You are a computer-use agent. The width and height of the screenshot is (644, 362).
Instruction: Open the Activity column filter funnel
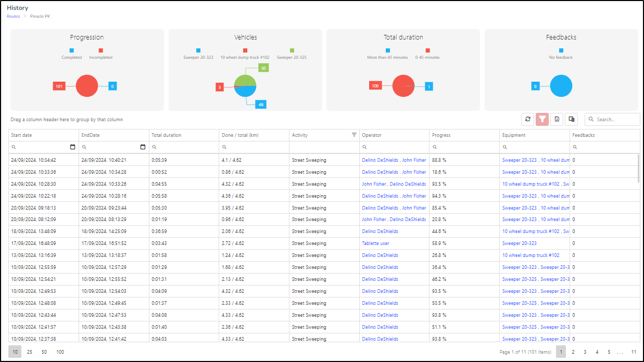coord(354,135)
